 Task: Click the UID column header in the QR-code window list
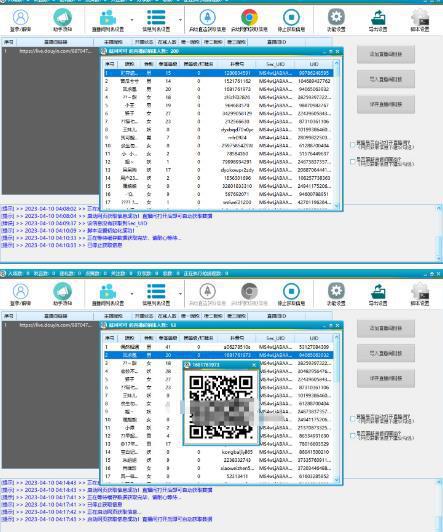314,338
